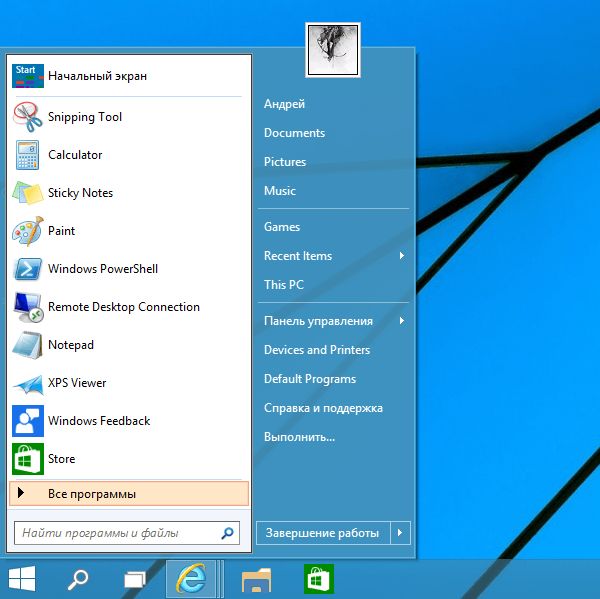Viewport: 600px width, 599px height.
Task: Click the Найти программы и файлы search field
Action: (117, 534)
